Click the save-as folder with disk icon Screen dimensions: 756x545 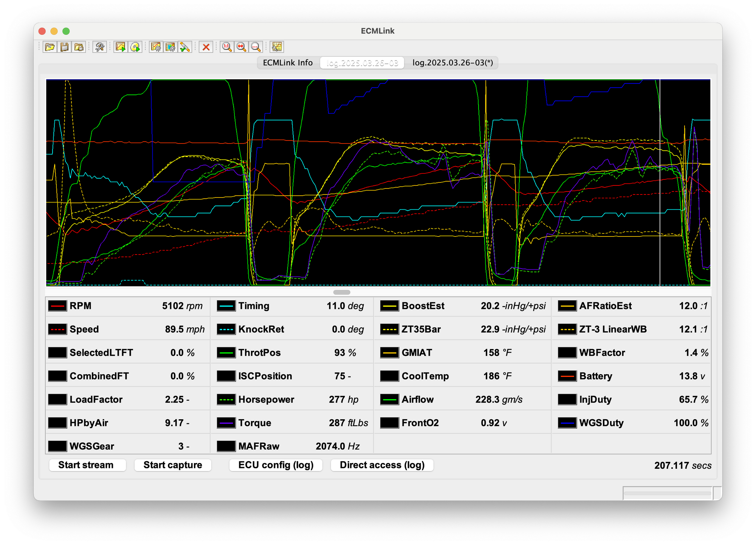click(79, 47)
